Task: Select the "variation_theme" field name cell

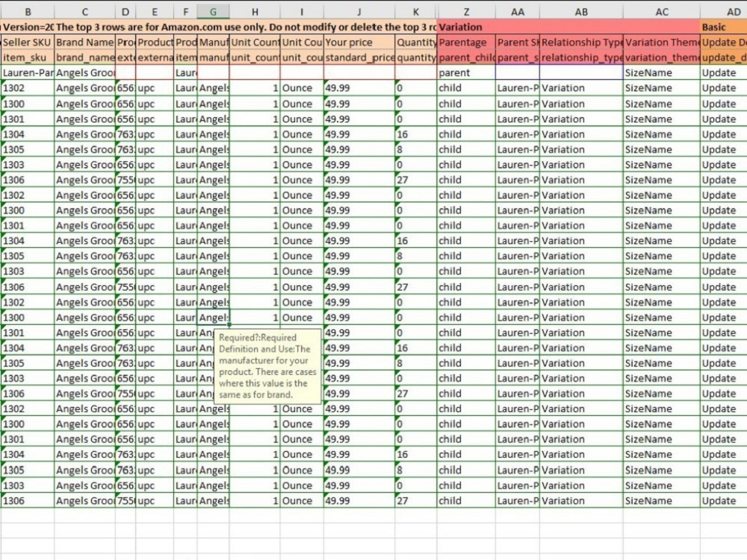Action: [662, 57]
